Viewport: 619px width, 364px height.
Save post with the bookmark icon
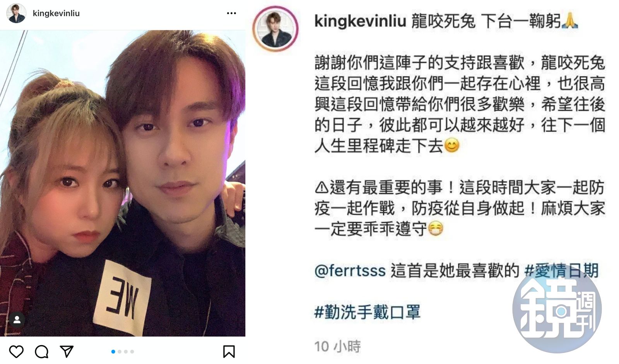tap(229, 352)
